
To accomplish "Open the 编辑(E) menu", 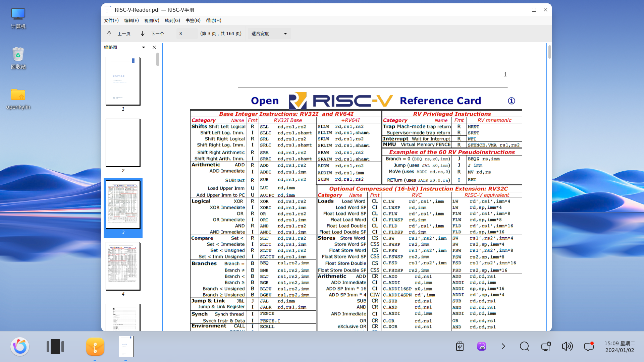I will [x=131, y=20].
